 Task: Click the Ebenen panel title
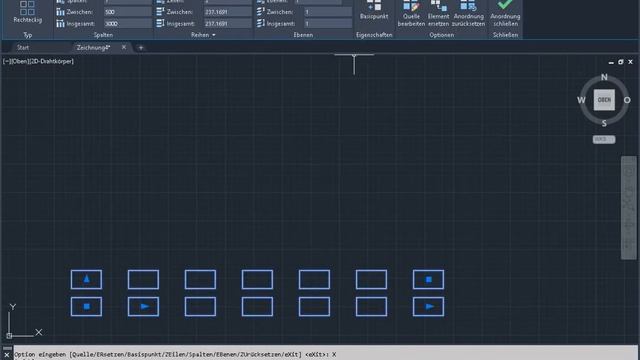[303, 35]
